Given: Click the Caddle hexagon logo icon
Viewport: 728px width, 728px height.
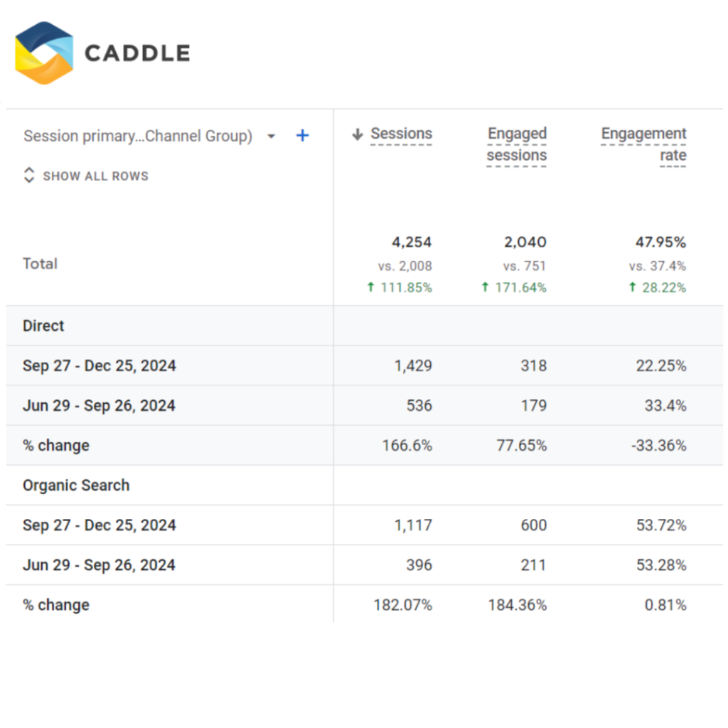Looking at the screenshot, I should pos(44,53).
